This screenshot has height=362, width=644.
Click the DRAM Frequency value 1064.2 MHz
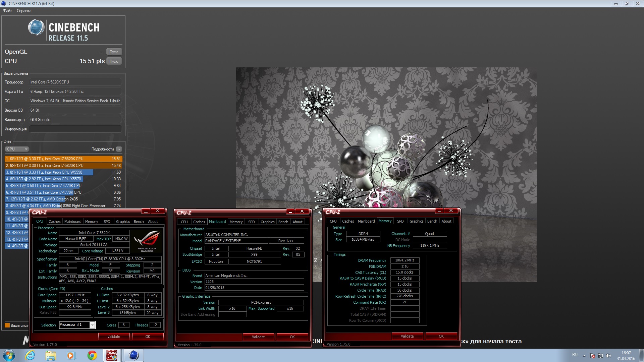click(405, 260)
